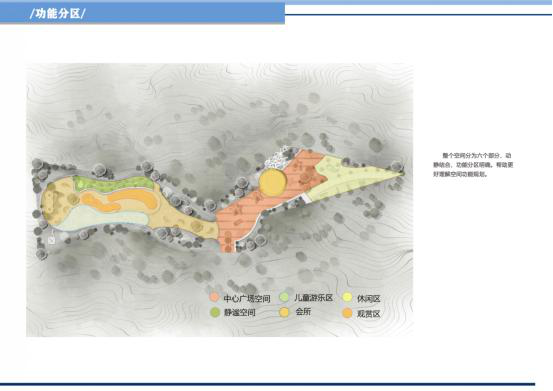553x391 pixels.
Task: Select the 休闲区 legend label text
Action: [x=369, y=299]
